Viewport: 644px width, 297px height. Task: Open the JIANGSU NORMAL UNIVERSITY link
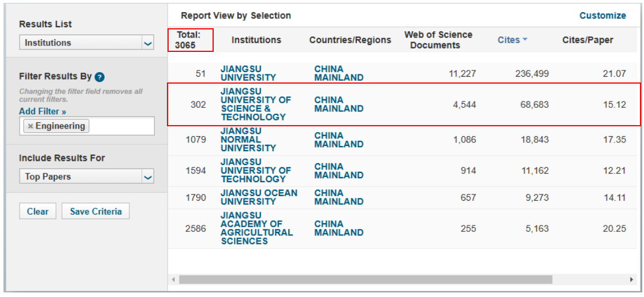(x=248, y=140)
